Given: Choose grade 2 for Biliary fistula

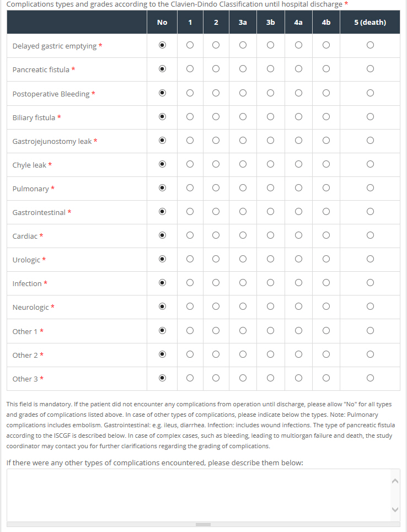Looking at the screenshot, I should pyautogui.click(x=216, y=116).
